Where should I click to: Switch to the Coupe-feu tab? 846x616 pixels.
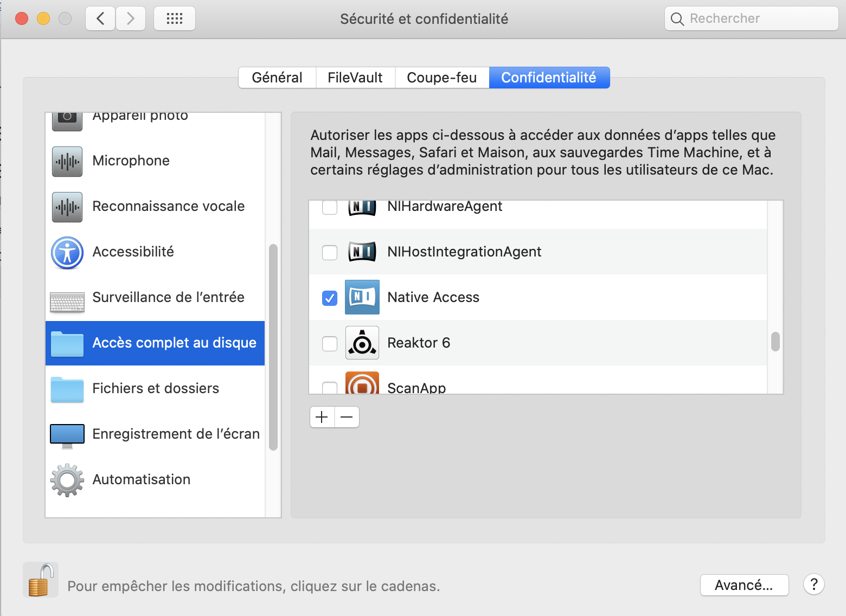click(x=442, y=78)
